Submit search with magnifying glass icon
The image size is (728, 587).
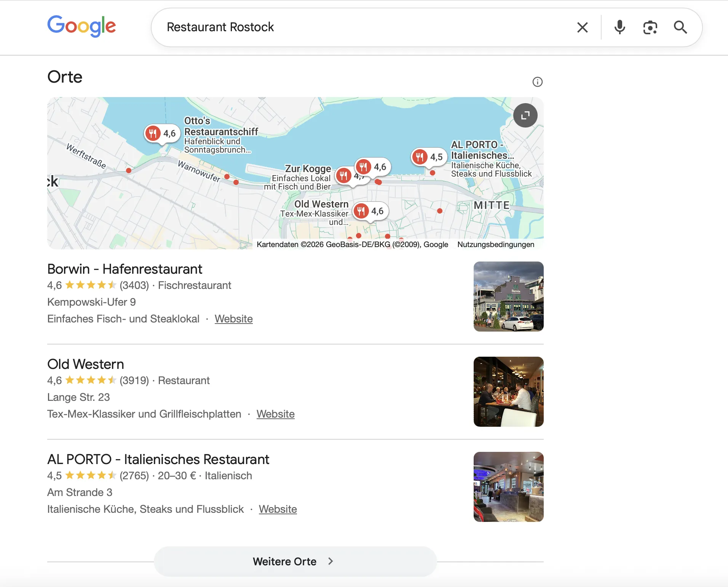pyautogui.click(x=680, y=27)
